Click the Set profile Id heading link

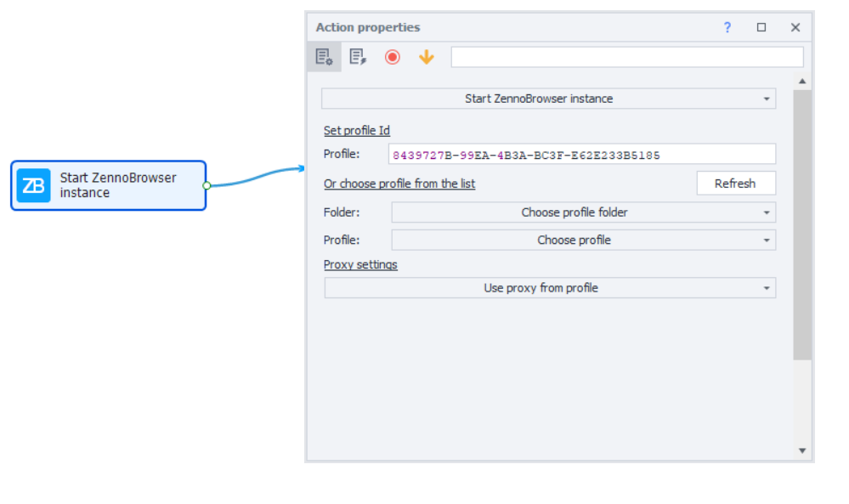coord(357,130)
